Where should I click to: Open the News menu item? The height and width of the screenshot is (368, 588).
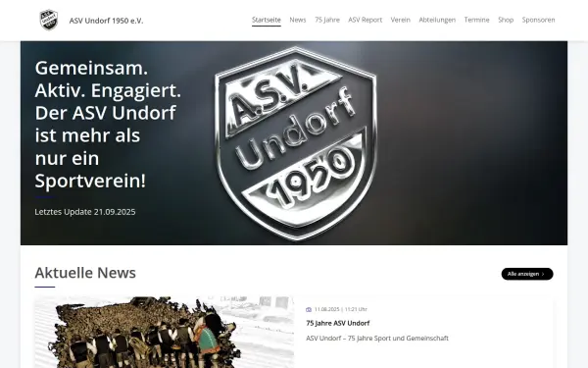[298, 20]
